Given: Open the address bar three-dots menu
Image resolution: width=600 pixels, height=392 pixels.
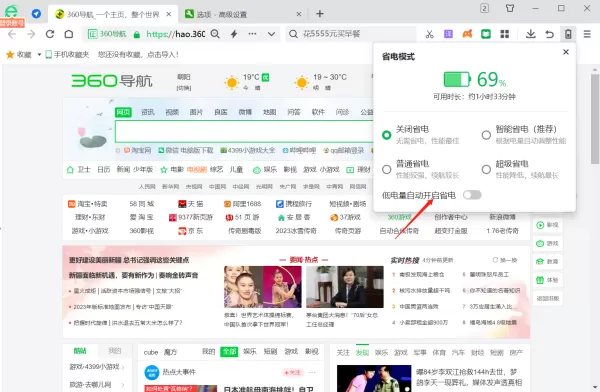Looking at the screenshot, I should point(252,34).
